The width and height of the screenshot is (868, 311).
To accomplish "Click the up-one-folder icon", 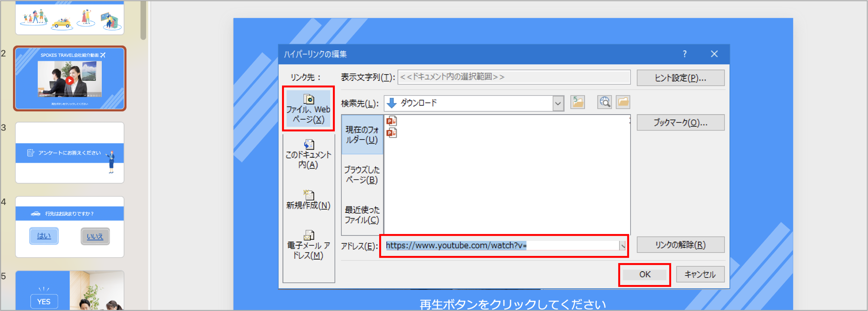I will [x=578, y=102].
